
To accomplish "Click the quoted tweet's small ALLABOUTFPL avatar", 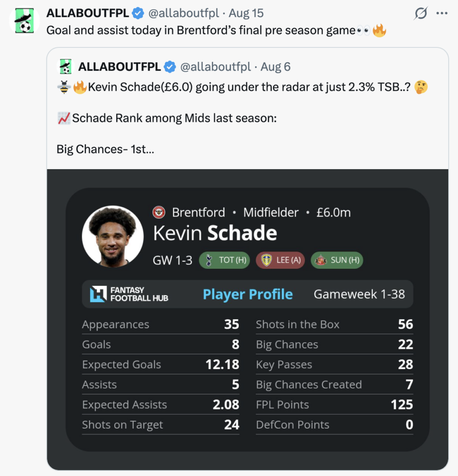I will [65, 66].
